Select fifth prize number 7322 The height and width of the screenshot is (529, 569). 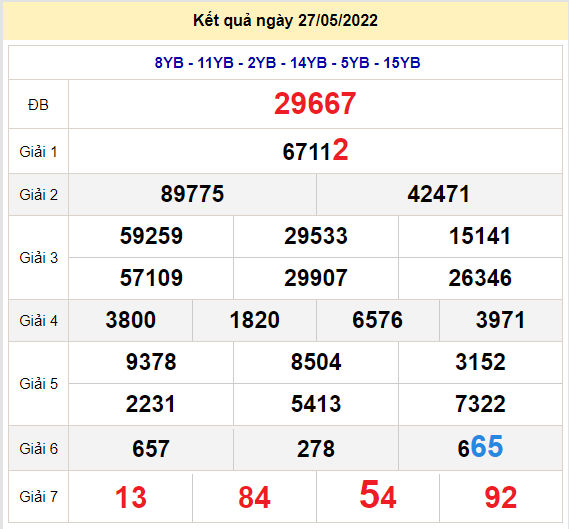pos(480,404)
